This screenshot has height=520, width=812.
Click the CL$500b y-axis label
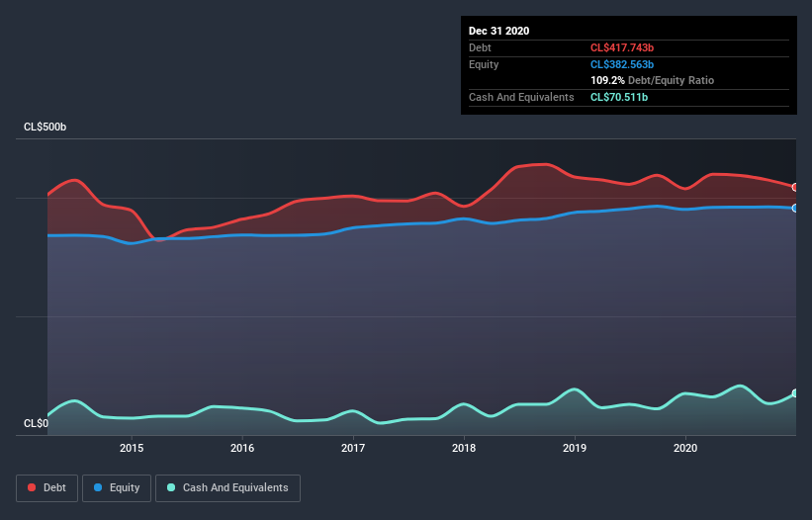tap(45, 128)
